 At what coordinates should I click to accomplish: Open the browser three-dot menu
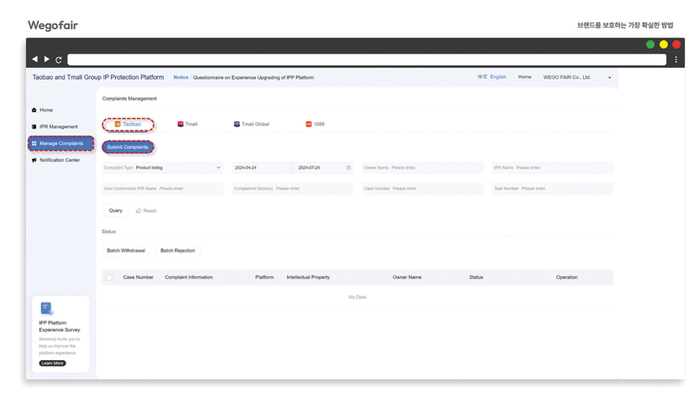point(676,59)
